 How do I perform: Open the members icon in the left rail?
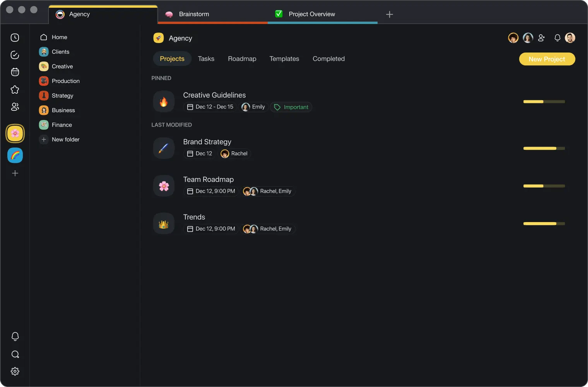click(15, 107)
